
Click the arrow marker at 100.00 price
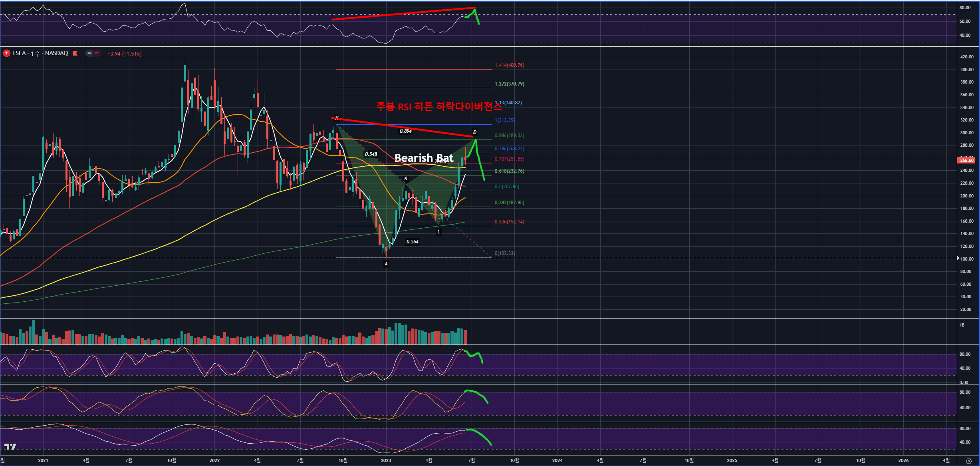tap(958, 259)
